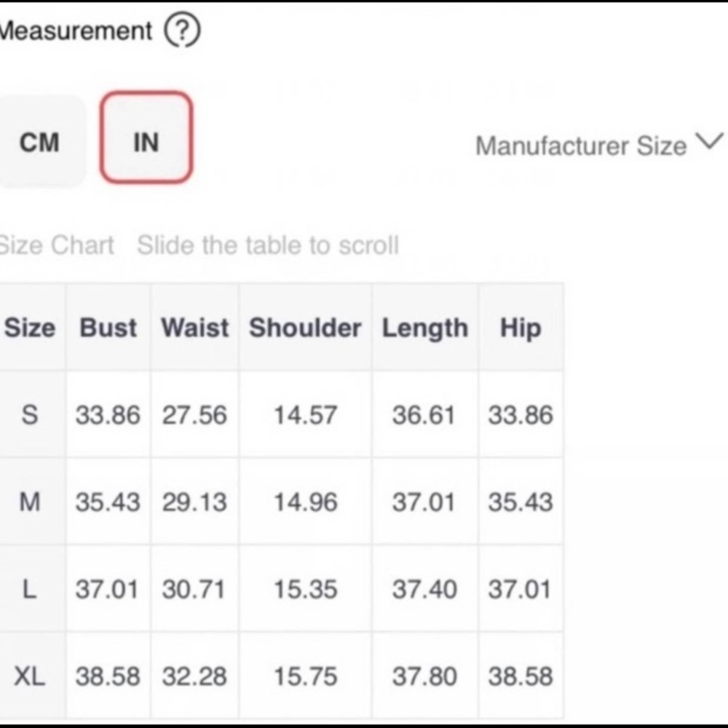The height and width of the screenshot is (728, 728).
Task: Click the Hip column header
Action: click(x=521, y=328)
